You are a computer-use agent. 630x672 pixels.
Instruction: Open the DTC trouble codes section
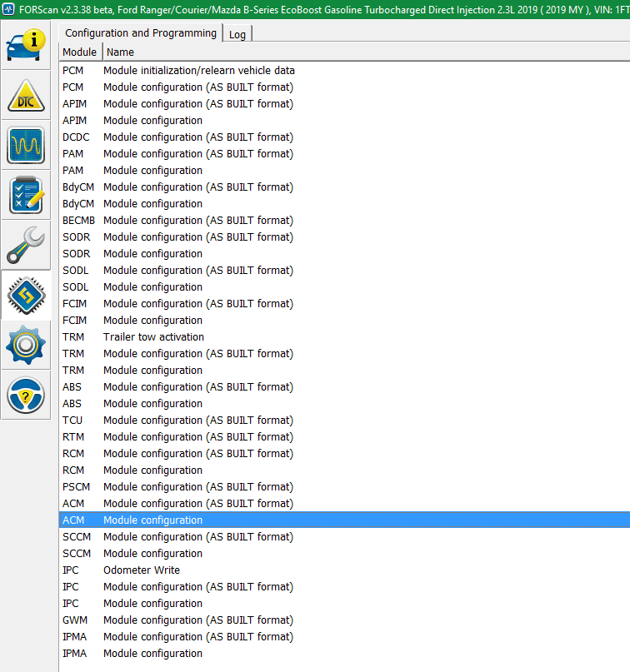pos(26,95)
